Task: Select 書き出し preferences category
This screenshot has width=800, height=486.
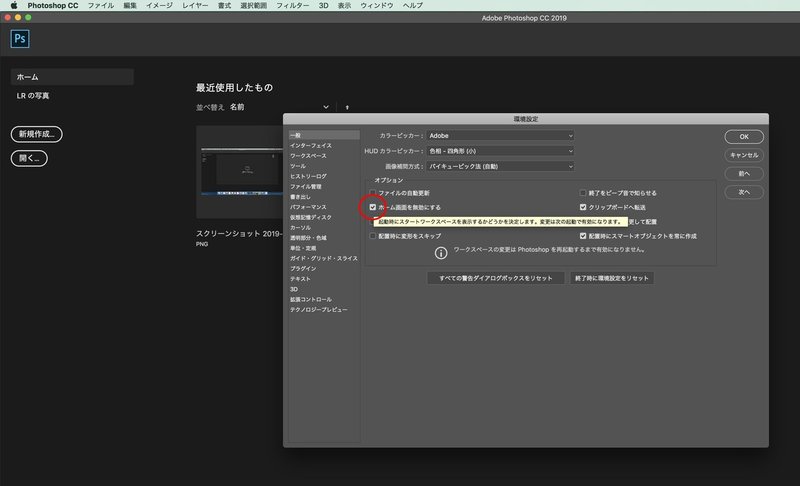Action: [x=300, y=197]
